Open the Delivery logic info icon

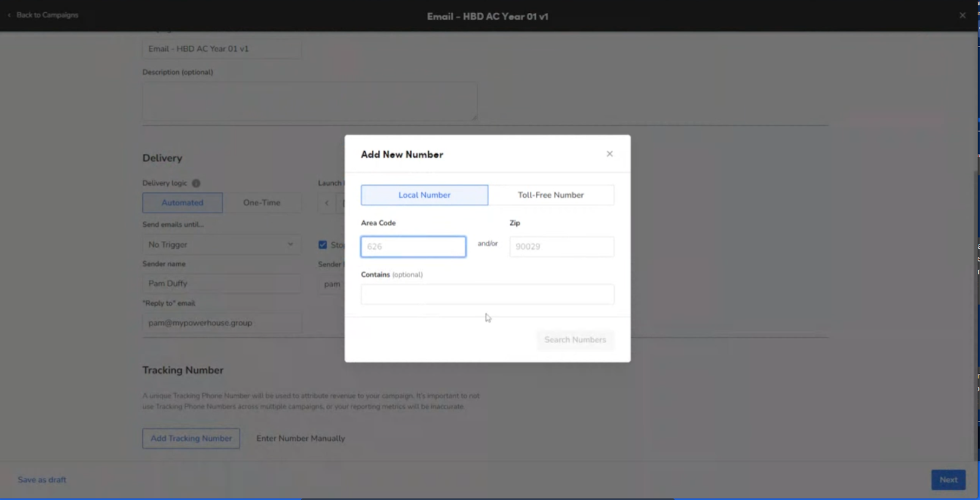pyautogui.click(x=196, y=183)
